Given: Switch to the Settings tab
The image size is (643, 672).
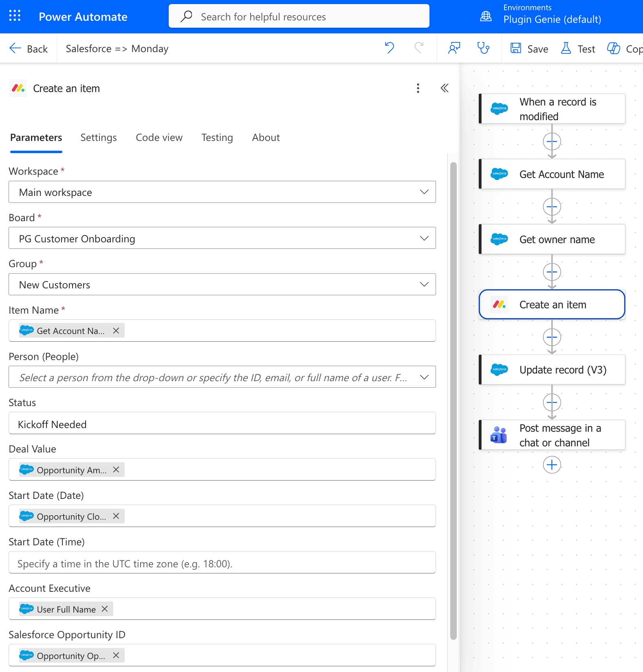Looking at the screenshot, I should tap(99, 138).
